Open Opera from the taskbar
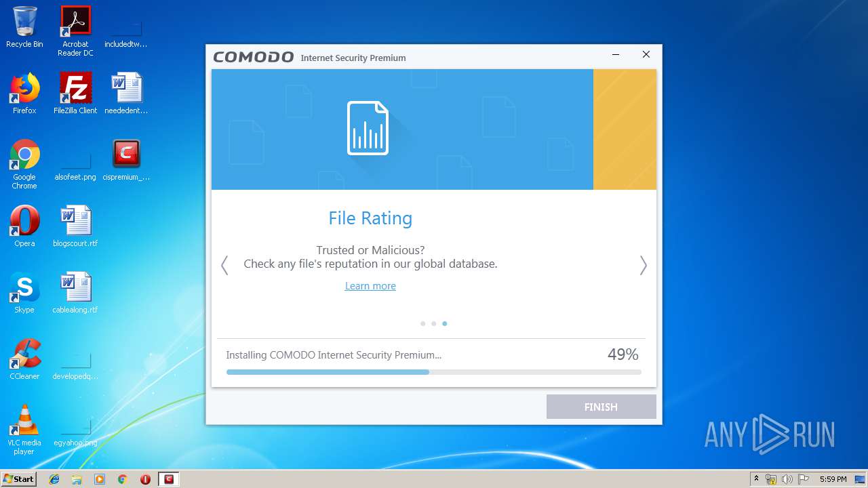This screenshot has height=488, width=868. tap(145, 479)
